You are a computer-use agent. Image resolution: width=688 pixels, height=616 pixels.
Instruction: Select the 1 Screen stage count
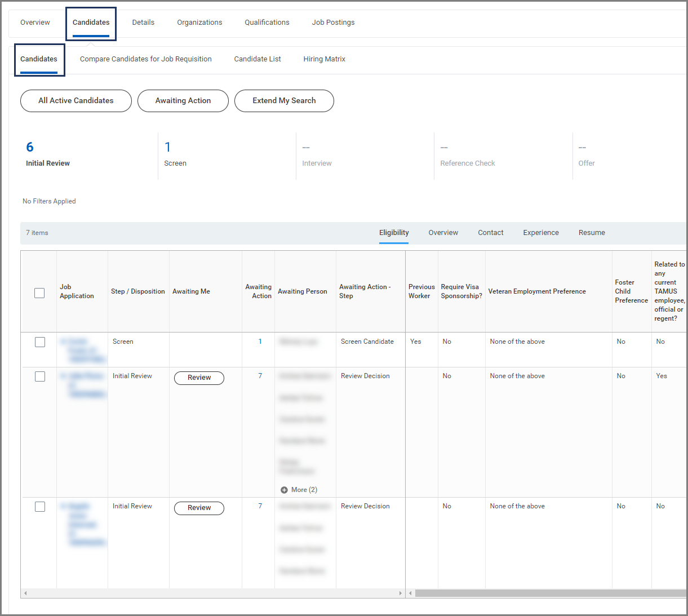167,147
